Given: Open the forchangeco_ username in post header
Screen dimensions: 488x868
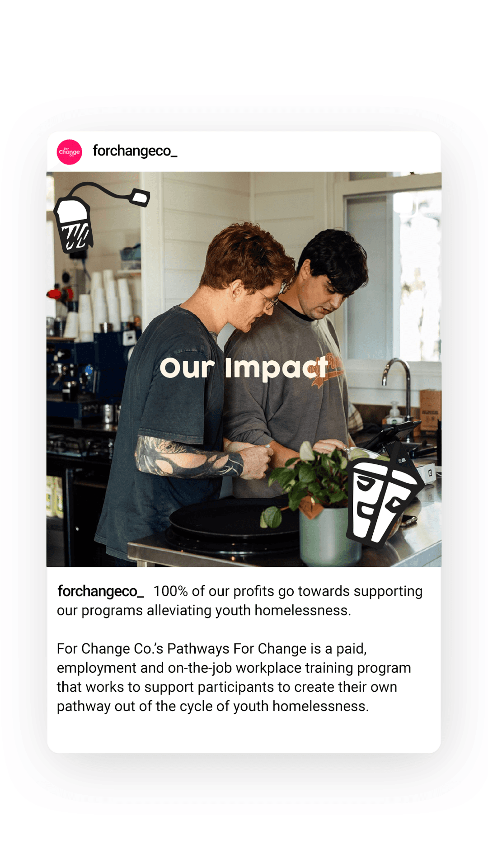Looking at the screenshot, I should pos(135,151).
